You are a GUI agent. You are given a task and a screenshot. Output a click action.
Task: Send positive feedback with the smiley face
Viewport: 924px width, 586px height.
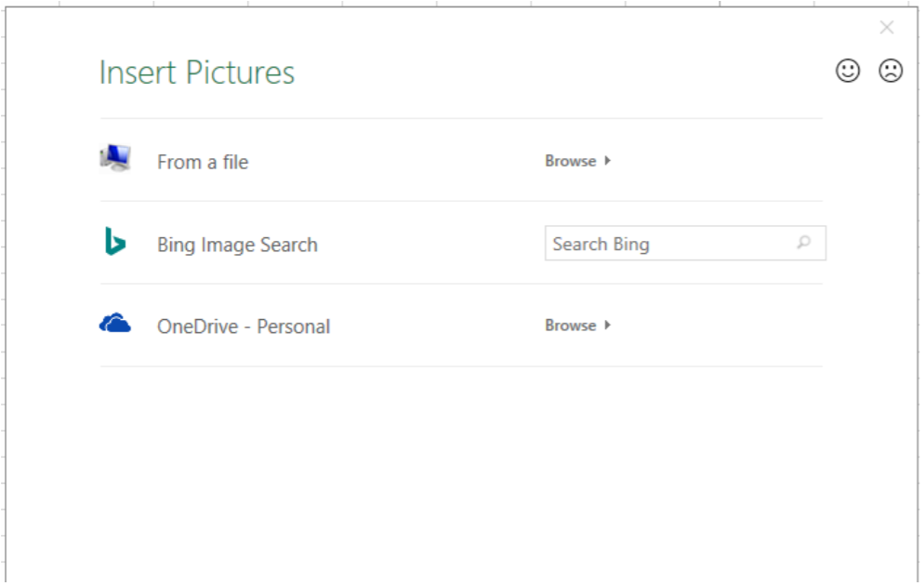click(x=848, y=71)
